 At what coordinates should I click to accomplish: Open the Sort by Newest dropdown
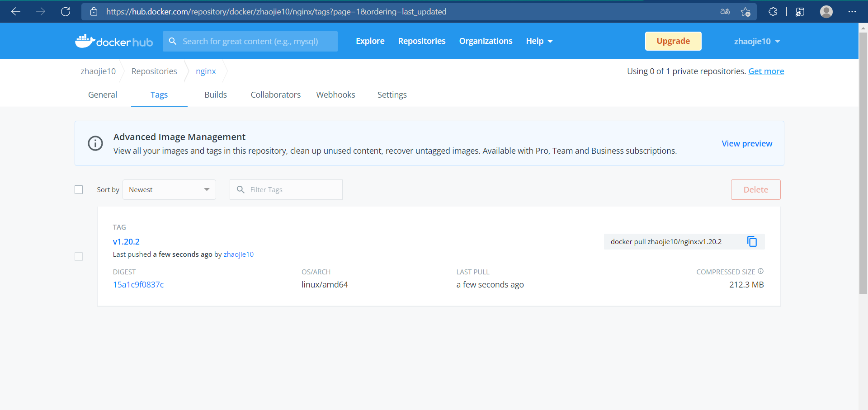[x=169, y=189]
